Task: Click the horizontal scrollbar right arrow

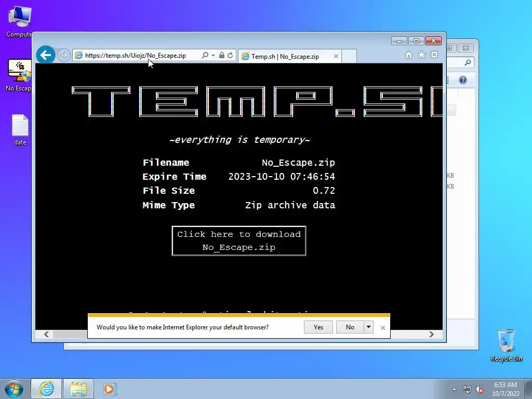Action: (x=431, y=334)
